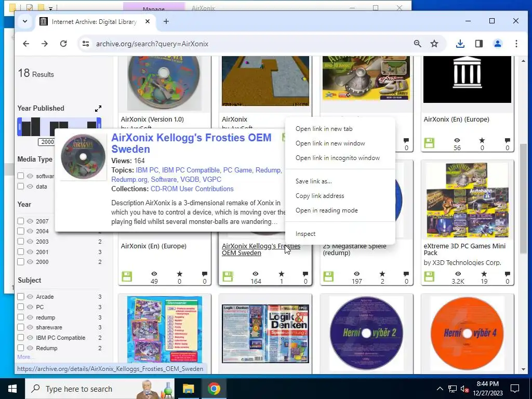532x399 pixels.
Task: Select Save link as...
Action: tap(340, 181)
